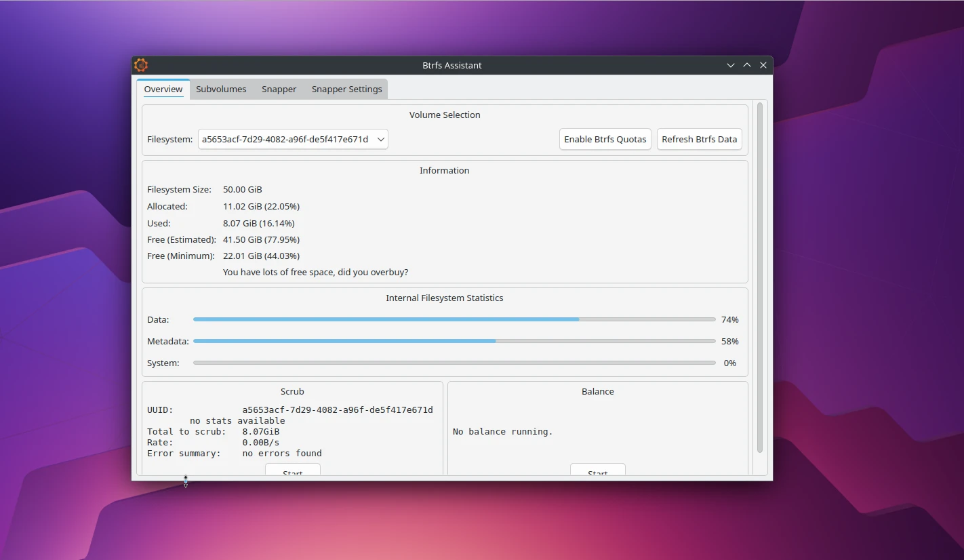Click the Btrfs Assistant gear icon
The height and width of the screenshot is (560, 964).
click(x=141, y=64)
